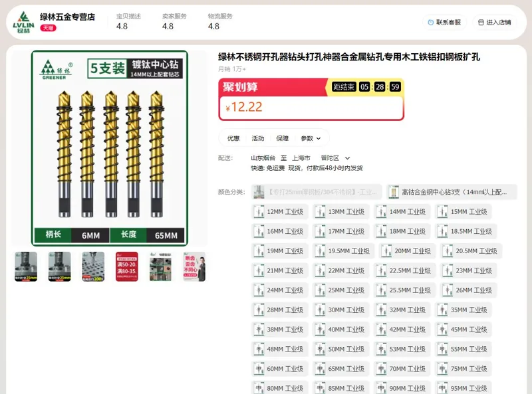Click the 月销 1万+ sales text
This screenshot has width=532, height=394.
[232, 69]
